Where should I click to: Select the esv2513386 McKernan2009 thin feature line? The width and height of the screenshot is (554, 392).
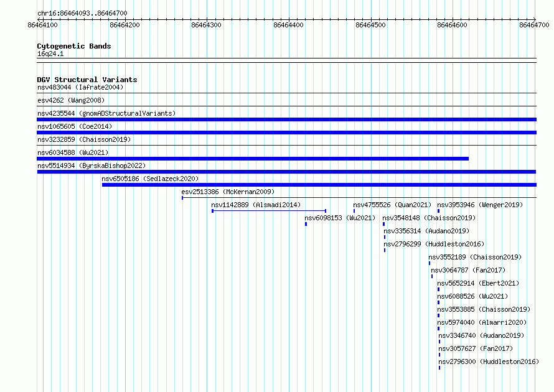coord(359,197)
